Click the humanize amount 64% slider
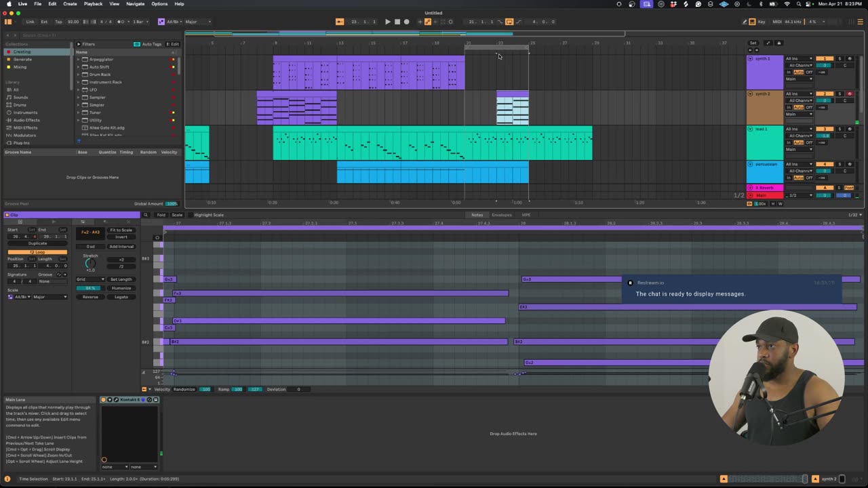The width and height of the screenshot is (868, 488). point(90,288)
